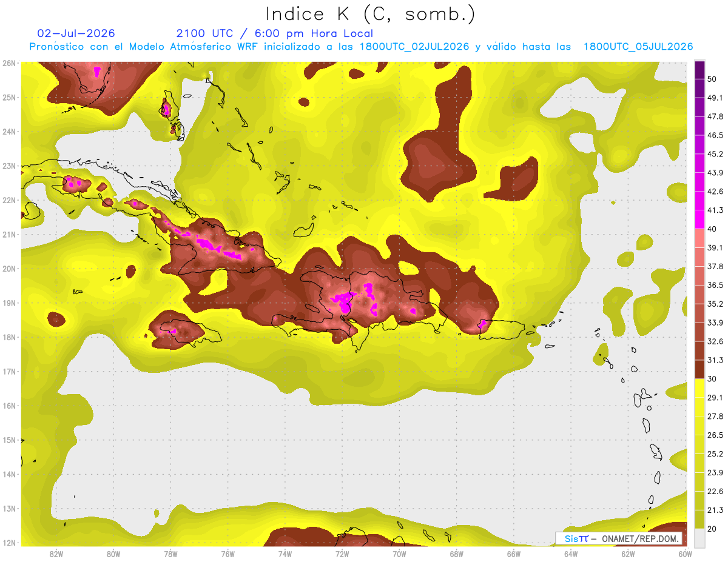Click the colorbar value '43.9'
Image resolution: width=728 pixels, height=562 pixels.
click(x=715, y=173)
